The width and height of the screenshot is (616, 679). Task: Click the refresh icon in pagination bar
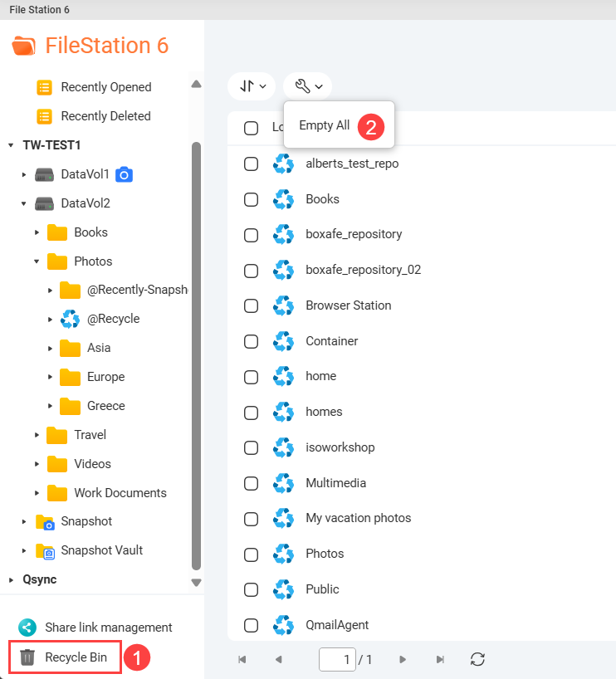[x=477, y=659]
